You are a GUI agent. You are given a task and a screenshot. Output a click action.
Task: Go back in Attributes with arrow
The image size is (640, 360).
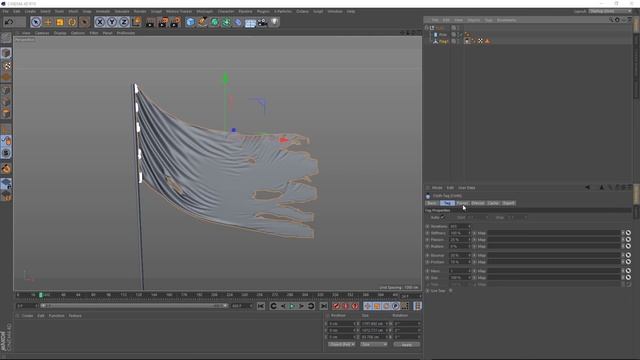click(x=587, y=187)
